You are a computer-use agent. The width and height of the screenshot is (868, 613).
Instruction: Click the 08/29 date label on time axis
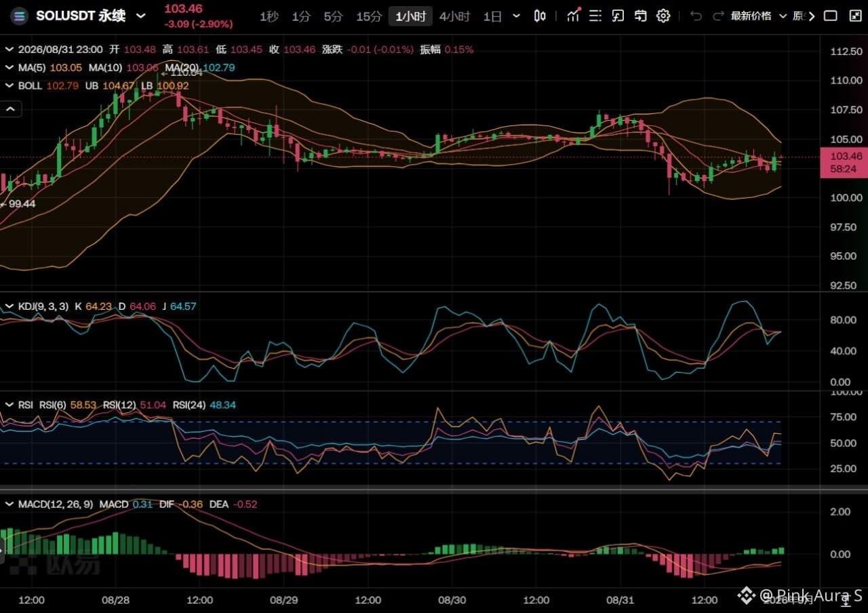pyautogui.click(x=283, y=600)
